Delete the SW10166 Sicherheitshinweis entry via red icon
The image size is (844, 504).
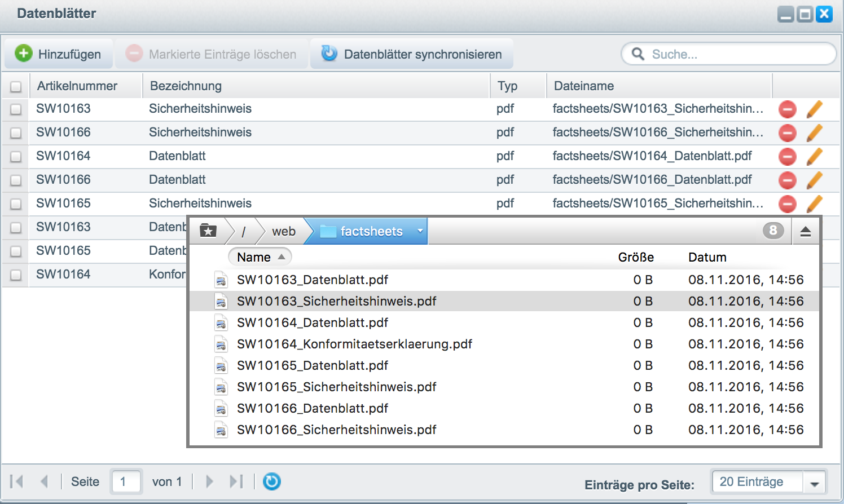788,132
